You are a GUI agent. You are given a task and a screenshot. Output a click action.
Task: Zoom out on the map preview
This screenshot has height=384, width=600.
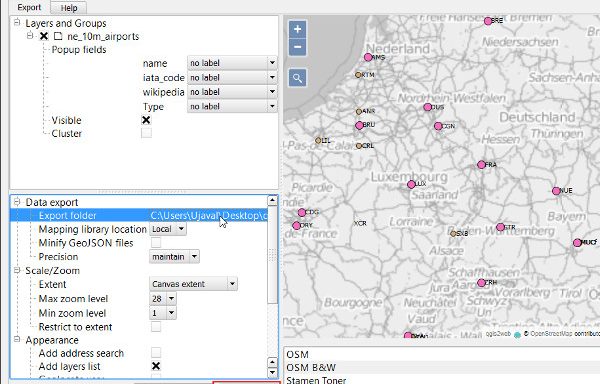[x=297, y=47]
